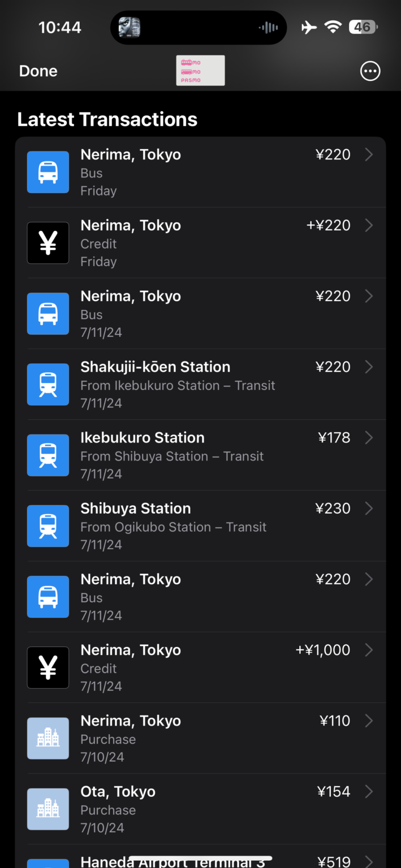Select the bus icon for the Friday Nerima trip

(x=48, y=172)
